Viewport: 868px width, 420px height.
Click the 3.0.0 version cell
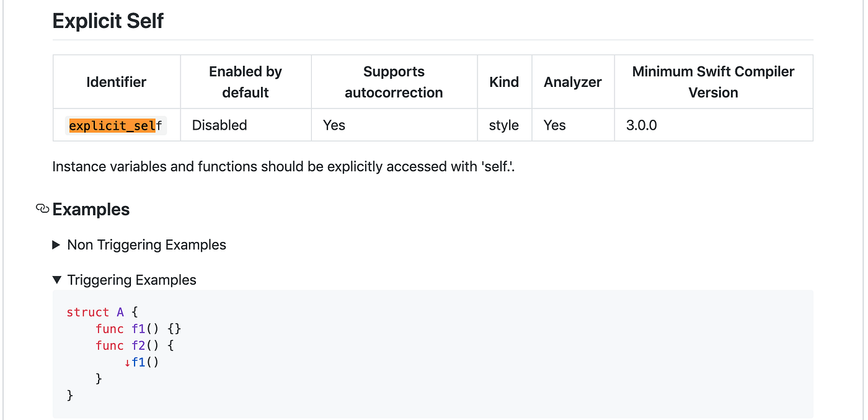[641, 125]
